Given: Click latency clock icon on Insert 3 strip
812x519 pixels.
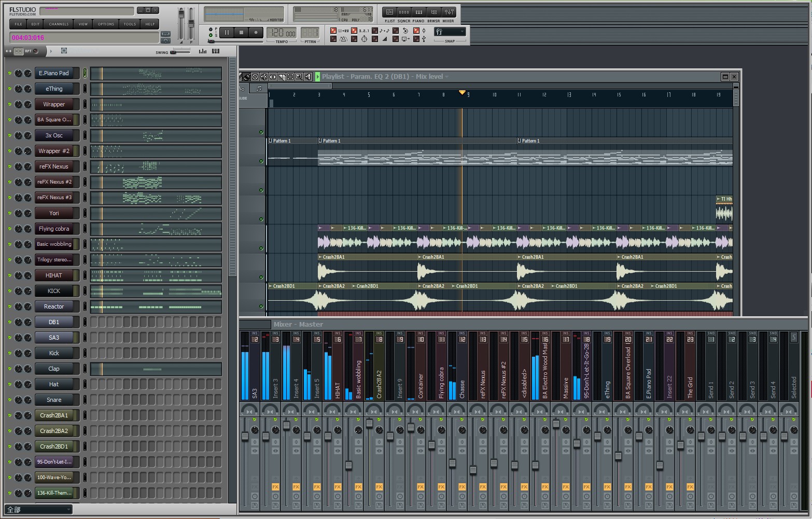Looking at the screenshot, I should [x=275, y=496].
